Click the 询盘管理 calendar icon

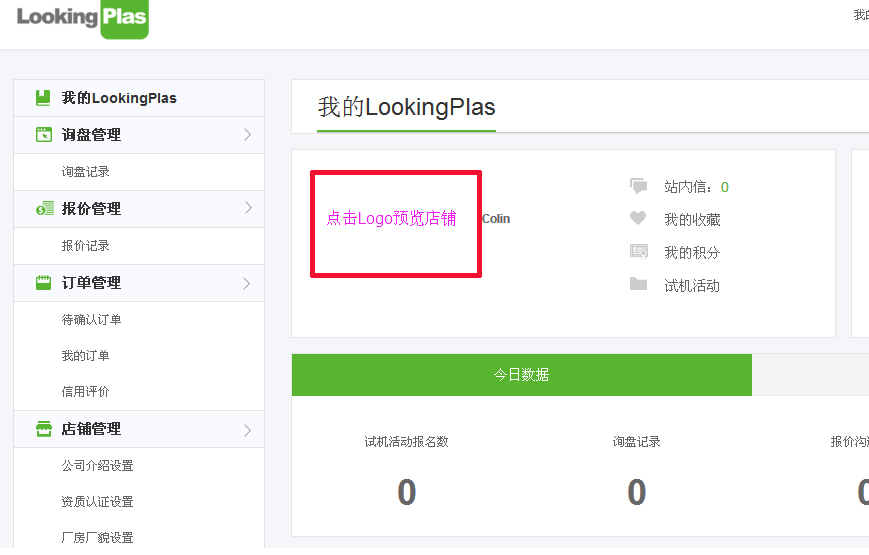[44, 135]
